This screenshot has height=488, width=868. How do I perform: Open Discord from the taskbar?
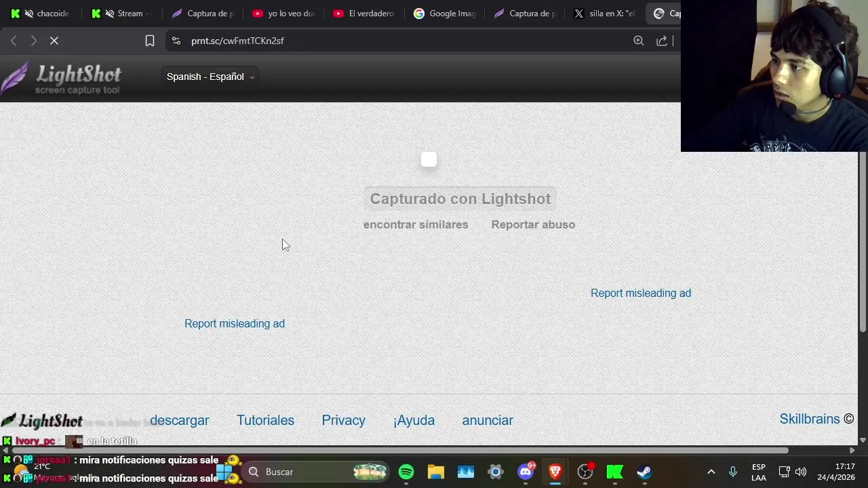point(526,472)
